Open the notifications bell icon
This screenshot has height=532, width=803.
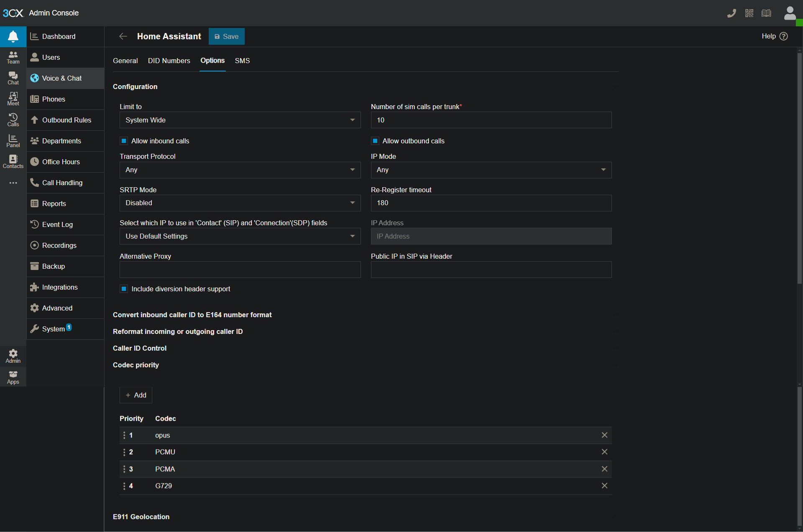click(13, 36)
